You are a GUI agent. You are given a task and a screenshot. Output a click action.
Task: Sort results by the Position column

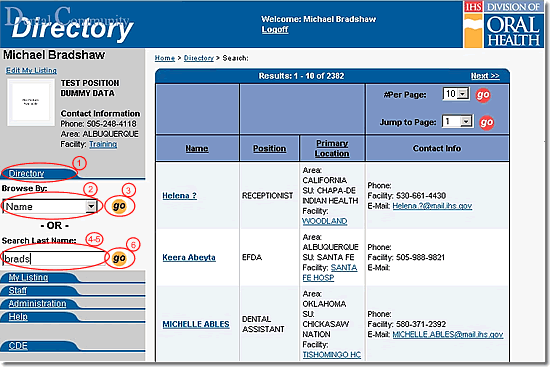[x=269, y=148]
